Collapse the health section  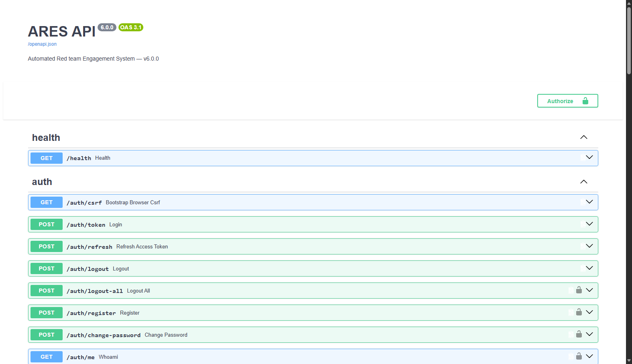(583, 137)
